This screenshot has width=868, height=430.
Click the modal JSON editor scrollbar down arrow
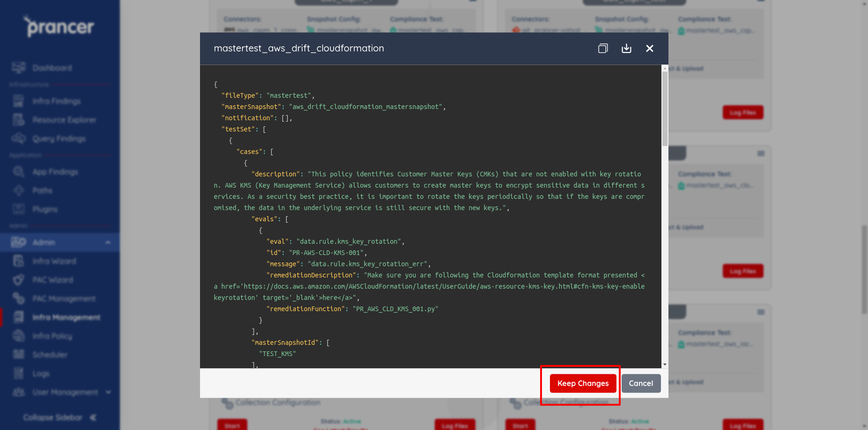[665, 364]
